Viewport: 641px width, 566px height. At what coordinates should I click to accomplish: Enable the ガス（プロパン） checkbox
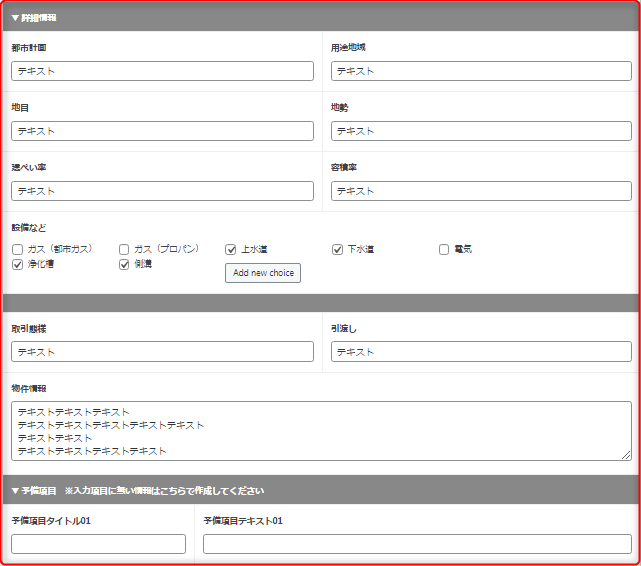point(125,249)
